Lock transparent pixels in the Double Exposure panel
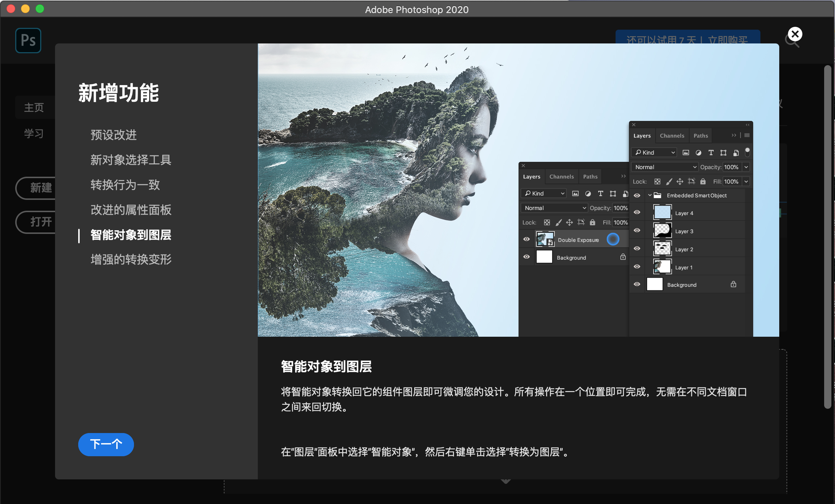Viewport: 835px width, 504px height. pos(547,222)
